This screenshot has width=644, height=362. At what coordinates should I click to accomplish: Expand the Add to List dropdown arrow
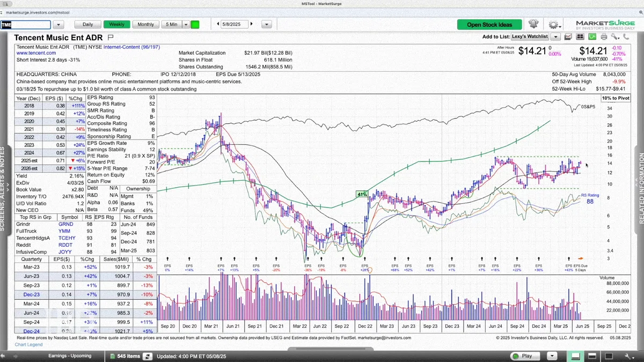555,36
